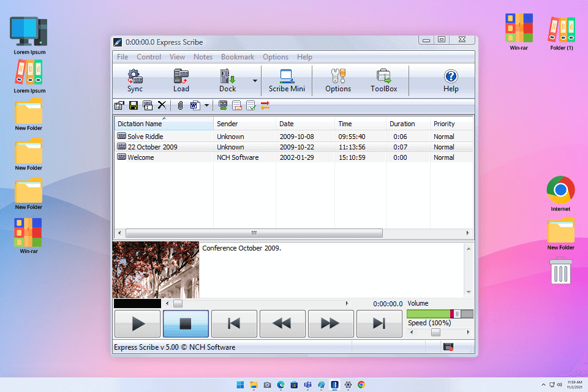Click the Speed slider thumb
Viewport: 588px width, 392px height.
[435, 333]
